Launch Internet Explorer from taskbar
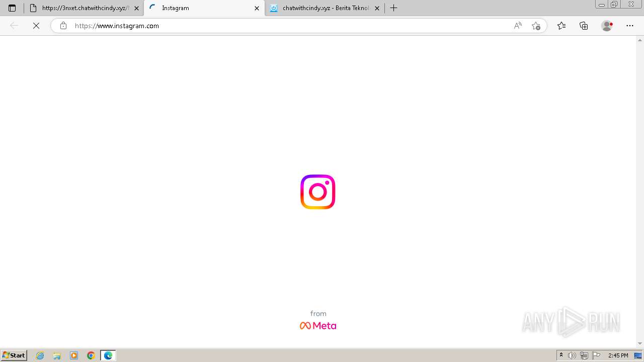The height and width of the screenshot is (362, 644). (x=40, y=355)
